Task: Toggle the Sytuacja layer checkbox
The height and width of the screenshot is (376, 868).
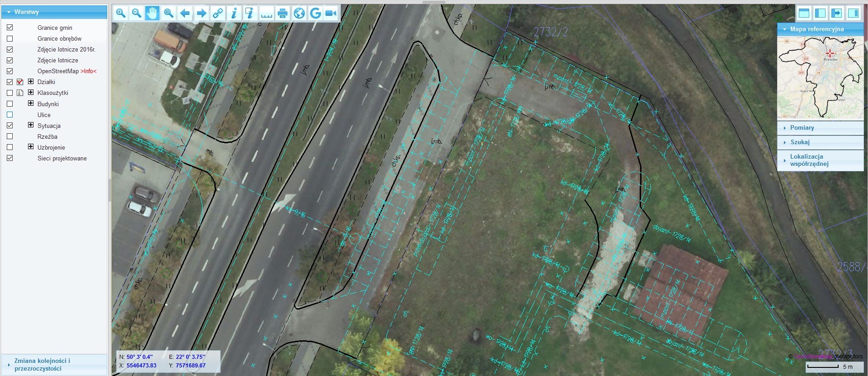Action: click(x=9, y=126)
